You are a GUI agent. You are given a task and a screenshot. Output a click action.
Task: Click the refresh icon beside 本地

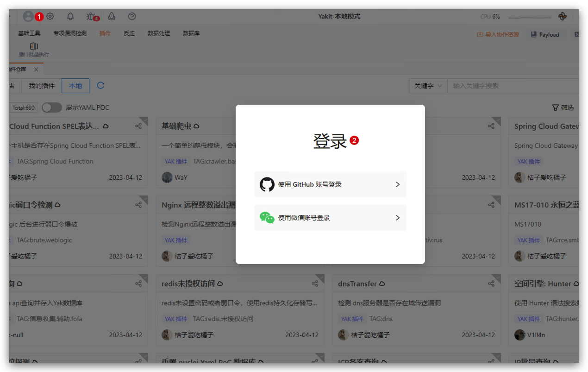coord(100,85)
